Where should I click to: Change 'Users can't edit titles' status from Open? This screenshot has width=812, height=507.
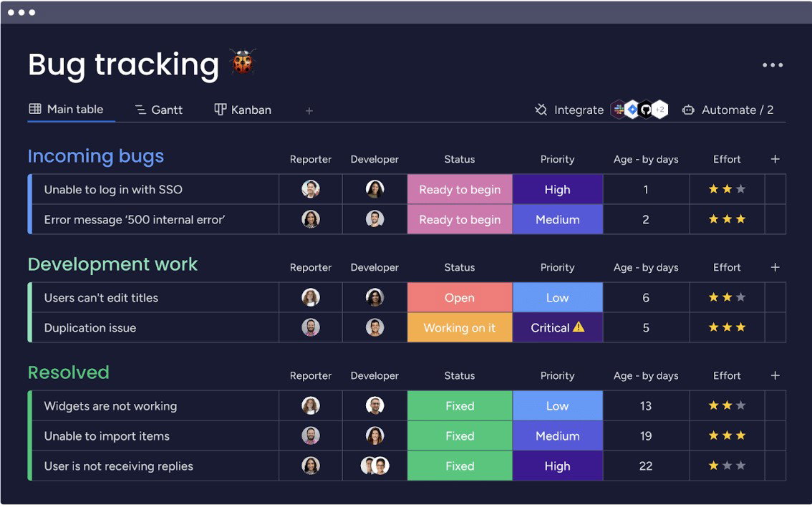(x=460, y=297)
